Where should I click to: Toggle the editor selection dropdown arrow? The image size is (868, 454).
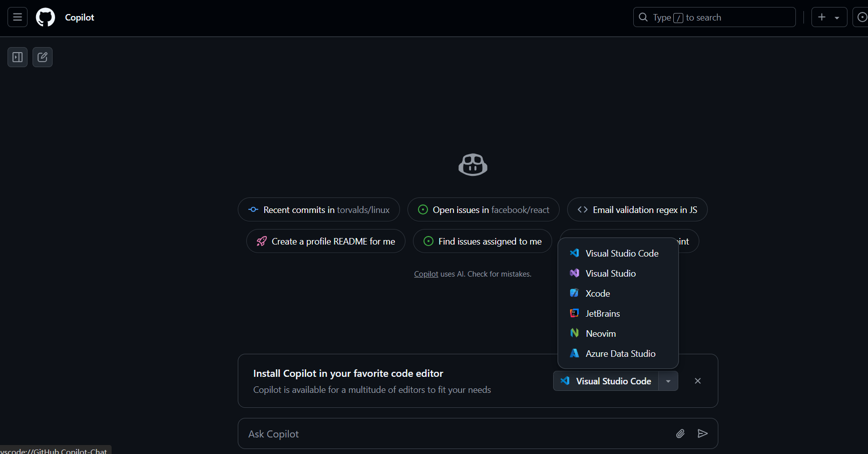(668, 381)
